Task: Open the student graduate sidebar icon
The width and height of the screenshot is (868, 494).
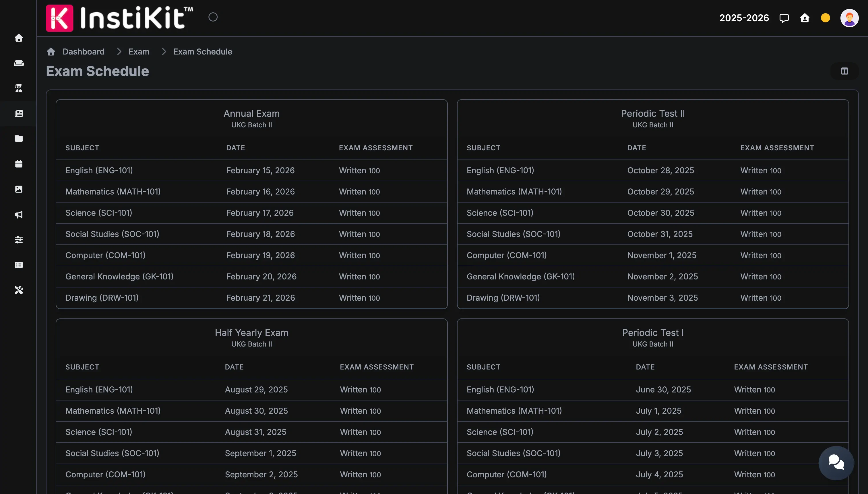Action: (x=19, y=88)
